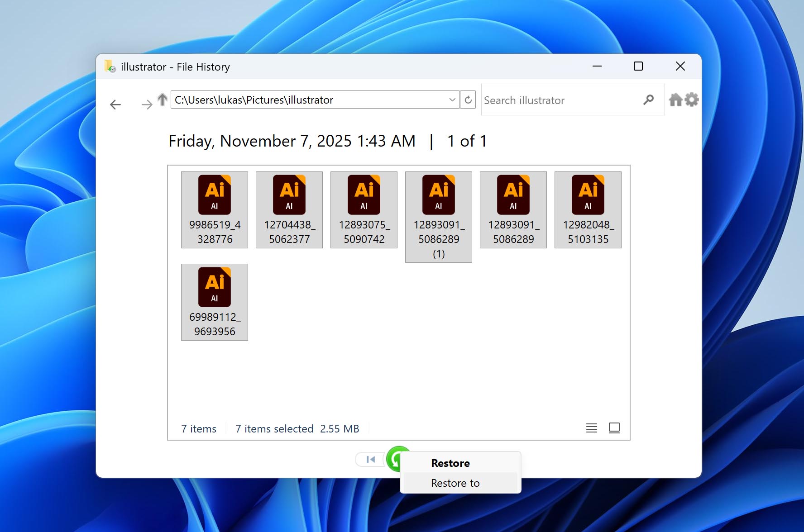Go back with the left arrow

click(x=115, y=104)
